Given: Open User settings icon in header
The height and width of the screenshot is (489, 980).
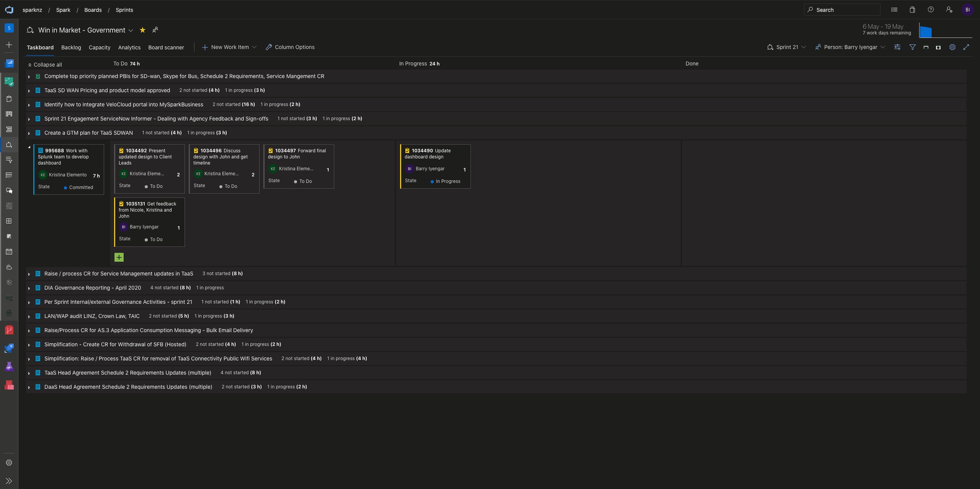Looking at the screenshot, I should [949, 10].
